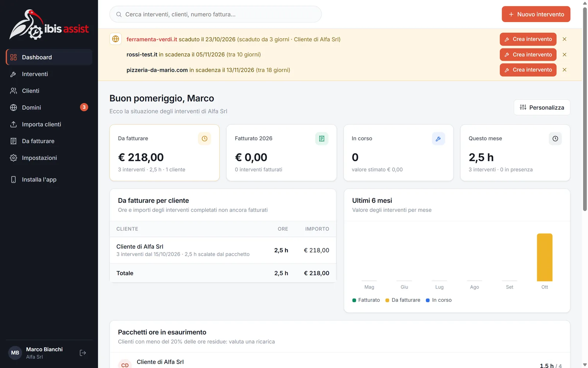
Task: Open Impostazioni settings
Action: click(x=49, y=158)
